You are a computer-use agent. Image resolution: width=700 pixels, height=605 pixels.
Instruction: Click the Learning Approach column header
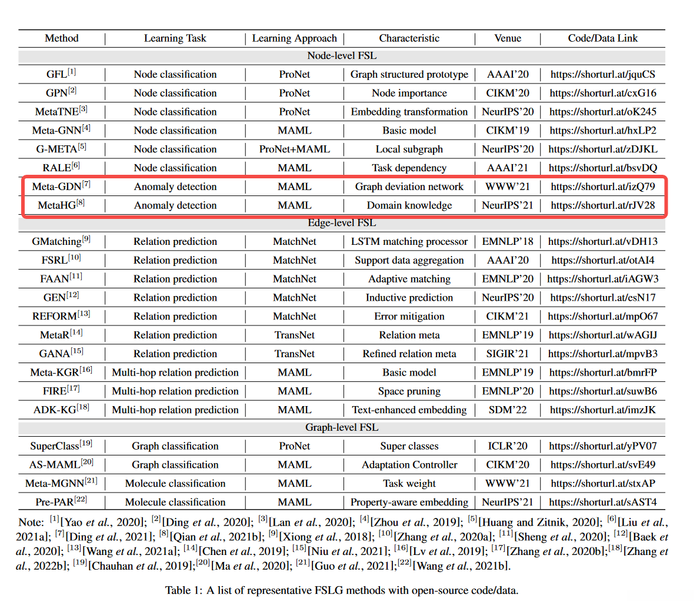click(x=294, y=38)
